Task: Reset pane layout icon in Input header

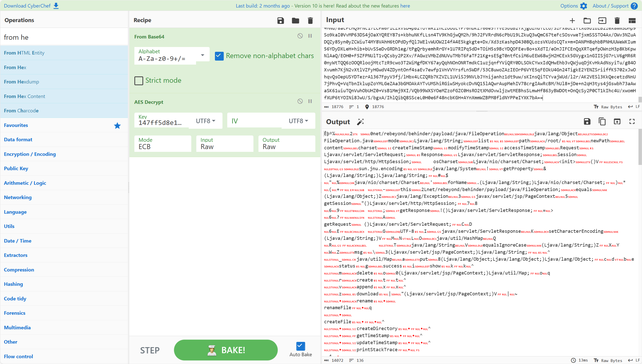Action: [x=632, y=20]
